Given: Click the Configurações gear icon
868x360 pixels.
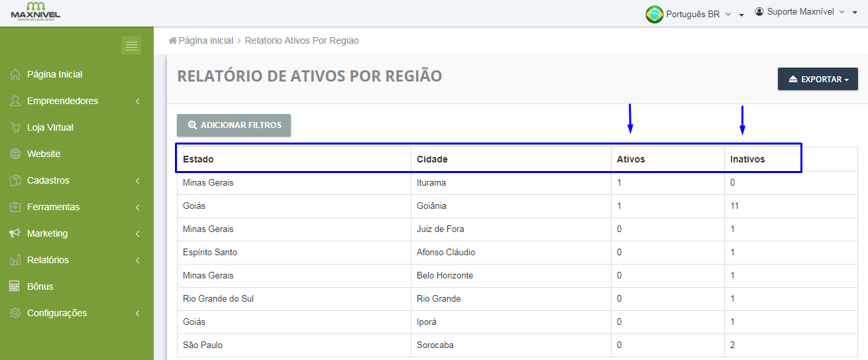Looking at the screenshot, I should click(x=15, y=313).
